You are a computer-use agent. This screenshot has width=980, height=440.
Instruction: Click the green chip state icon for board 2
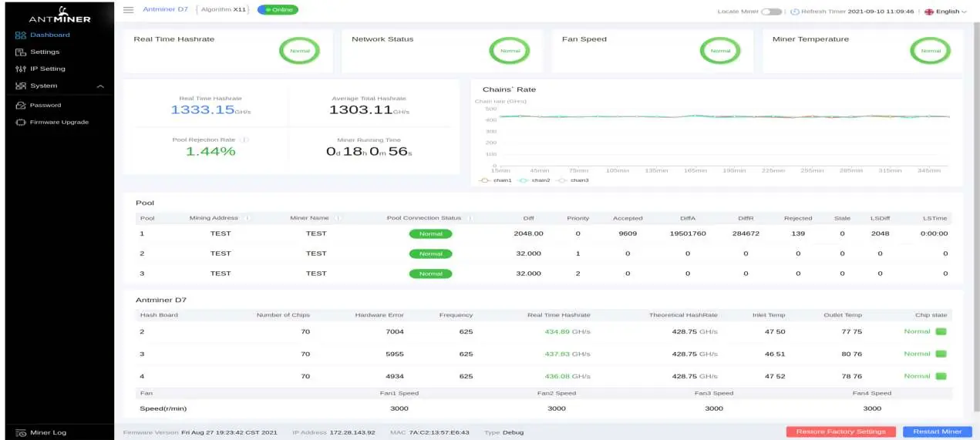(x=941, y=331)
